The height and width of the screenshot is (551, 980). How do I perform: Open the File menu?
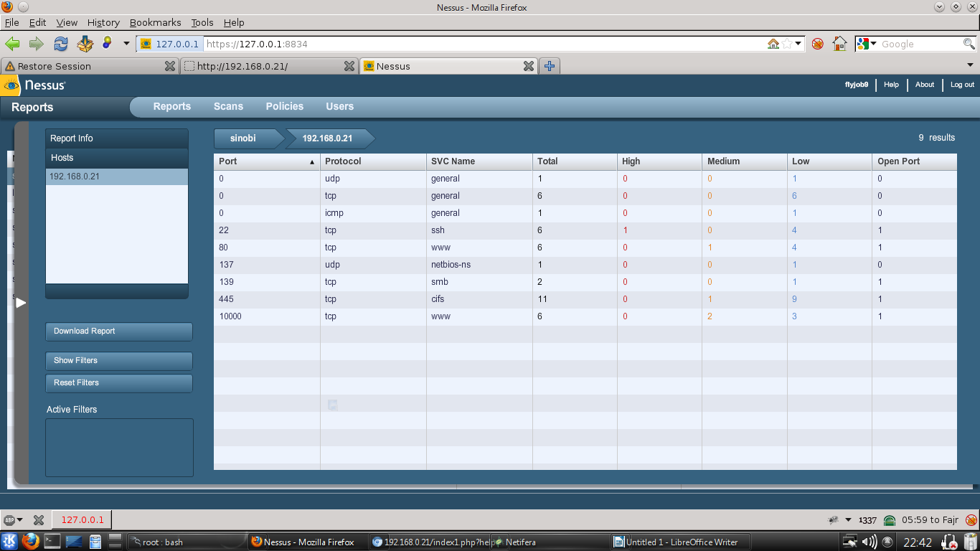point(11,22)
